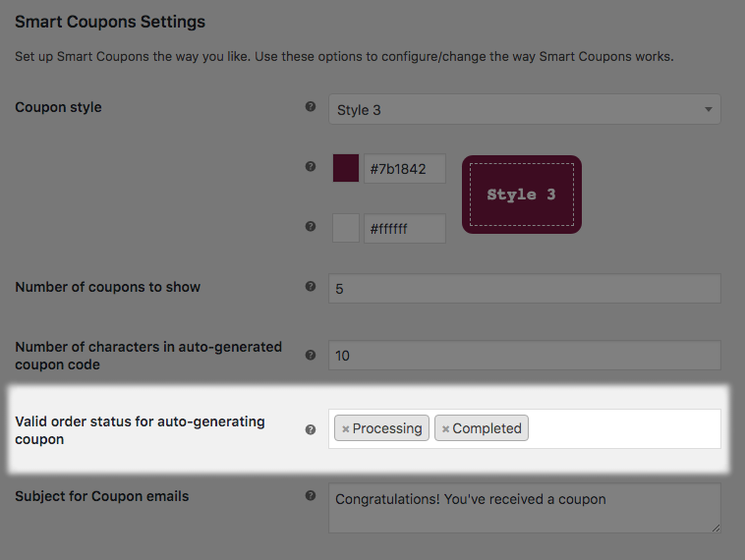Click the Number of coupons to show field

point(524,289)
